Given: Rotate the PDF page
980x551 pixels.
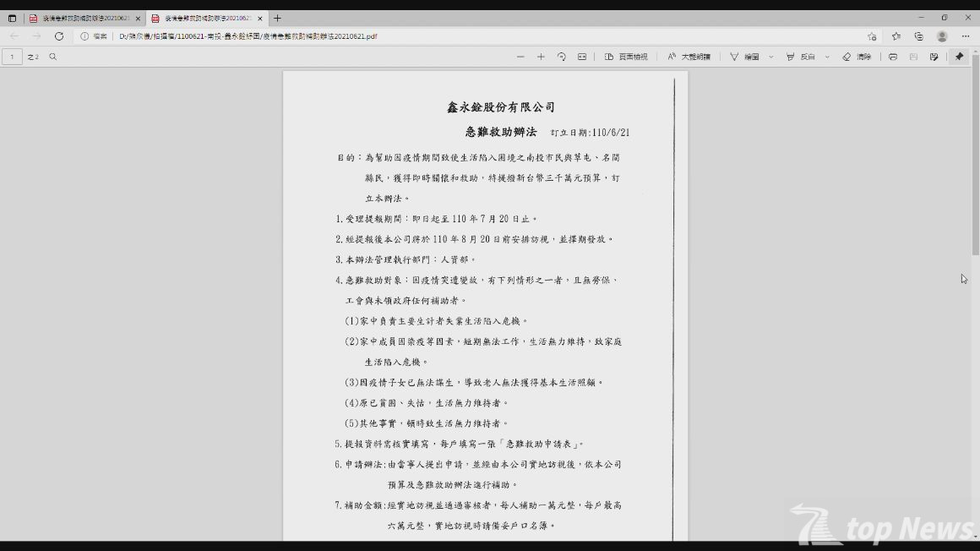Looking at the screenshot, I should (x=561, y=57).
